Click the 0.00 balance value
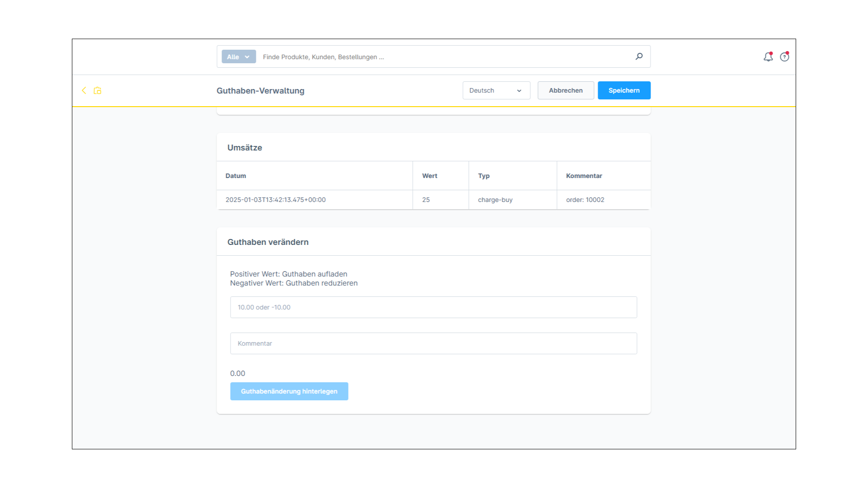Viewport: 868px width, 488px height. click(x=237, y=373)
